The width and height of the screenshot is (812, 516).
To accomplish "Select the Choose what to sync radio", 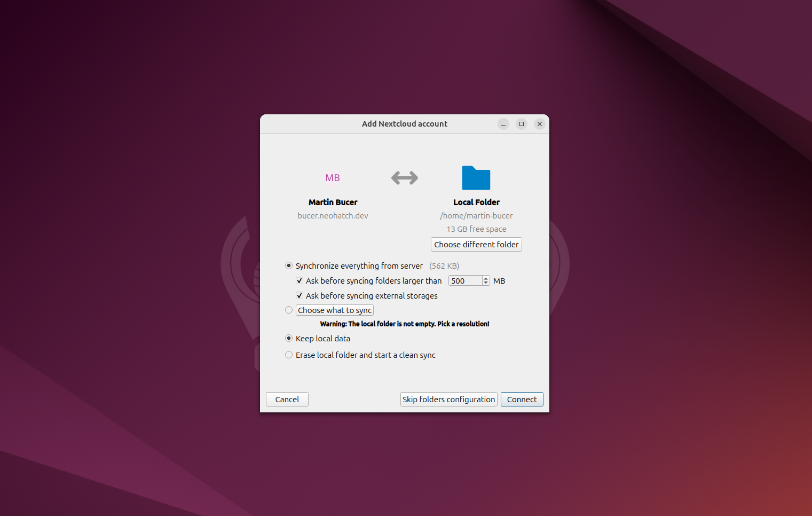I will click(289, 310).
